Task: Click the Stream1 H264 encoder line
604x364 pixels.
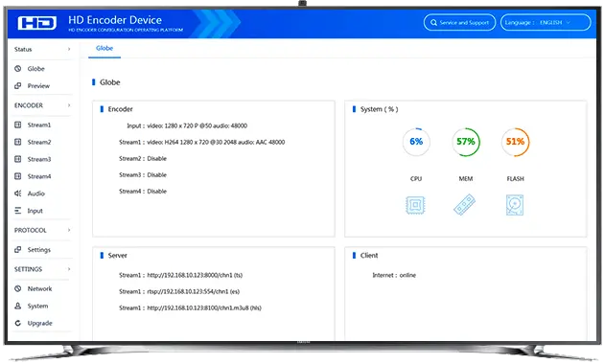Action: point(202,142)
